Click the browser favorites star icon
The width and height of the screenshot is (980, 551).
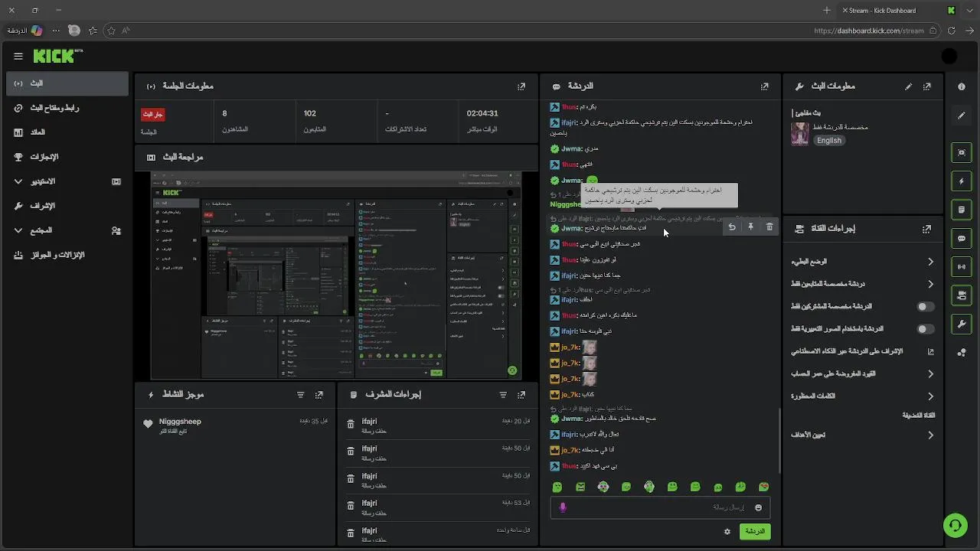point(111,31)
